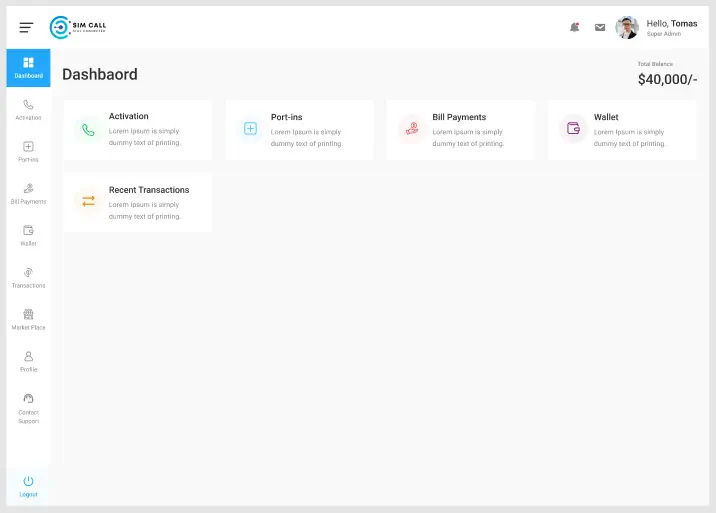Open Market Place in sidebar
The height and width of the screenshot is (513, 716).
coord(28,320)
